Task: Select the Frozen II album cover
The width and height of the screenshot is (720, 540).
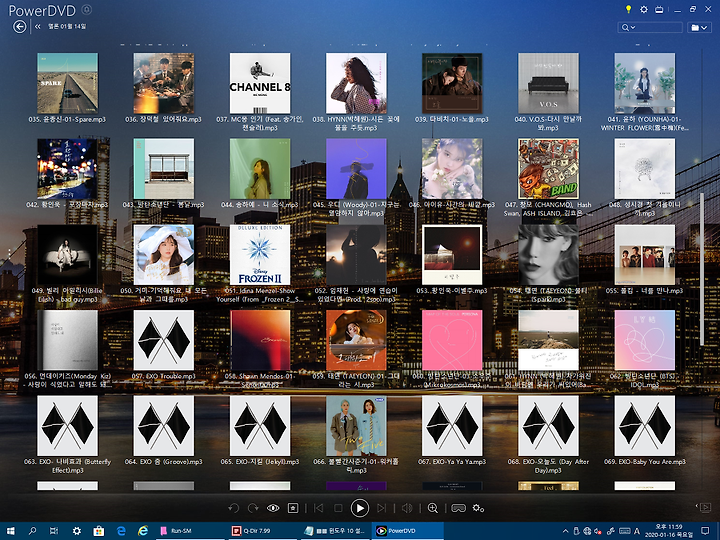Action: [260, 255]
